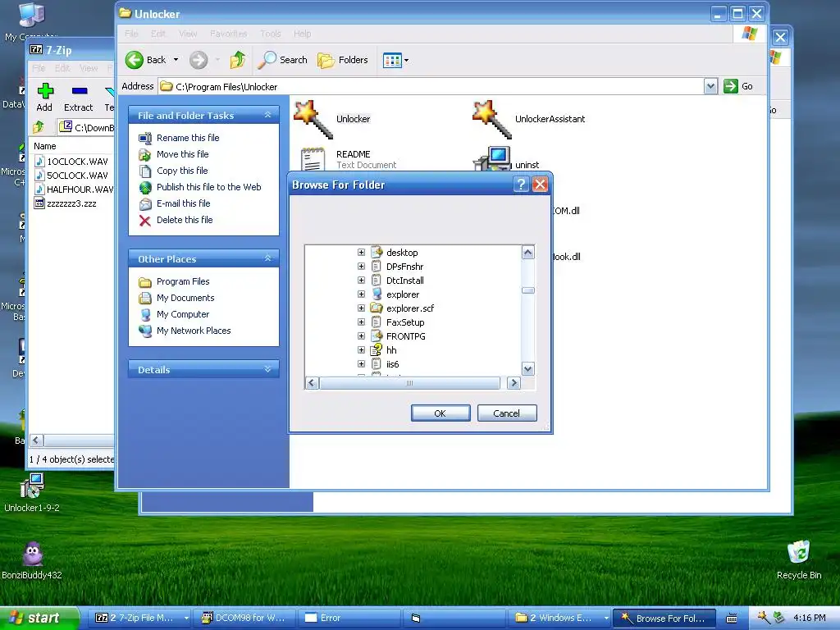The height and width of the screenshot is (630, 840).
Task: Open My Network Places link
Action: pyautogui.click(x=194, y=331)
